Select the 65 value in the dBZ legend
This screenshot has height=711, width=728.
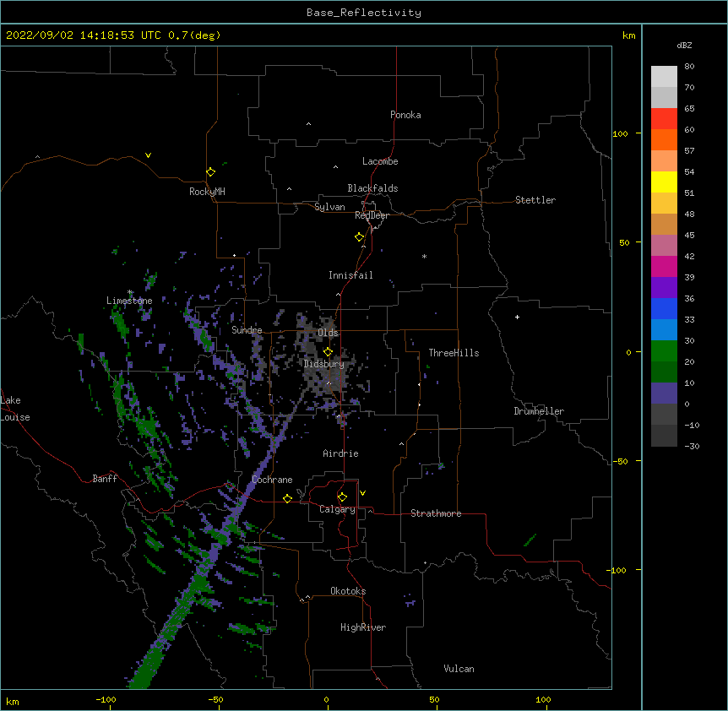(689, 108)
